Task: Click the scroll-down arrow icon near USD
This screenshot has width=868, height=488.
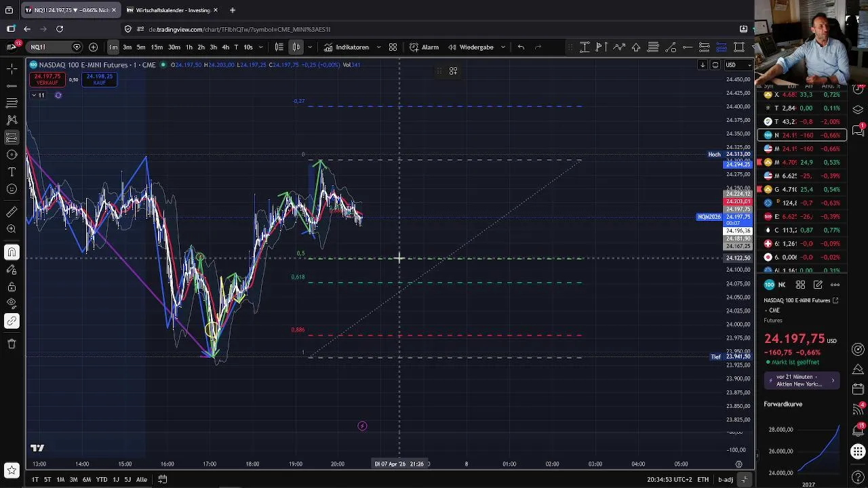Action: pos(703,65)
